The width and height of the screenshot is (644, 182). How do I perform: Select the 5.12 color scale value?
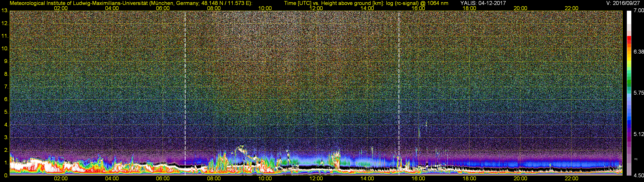(x=638, y=134)
